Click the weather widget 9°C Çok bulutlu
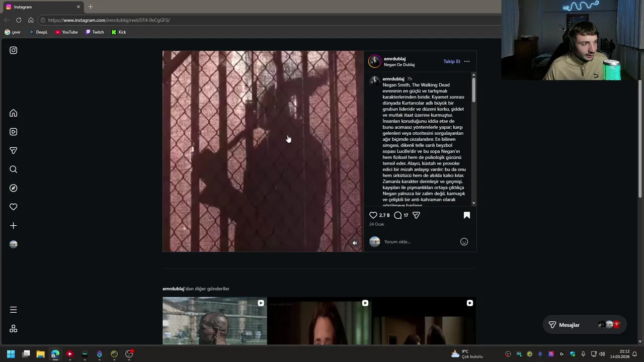Screen dimensions: 644x362 point(467,354)
